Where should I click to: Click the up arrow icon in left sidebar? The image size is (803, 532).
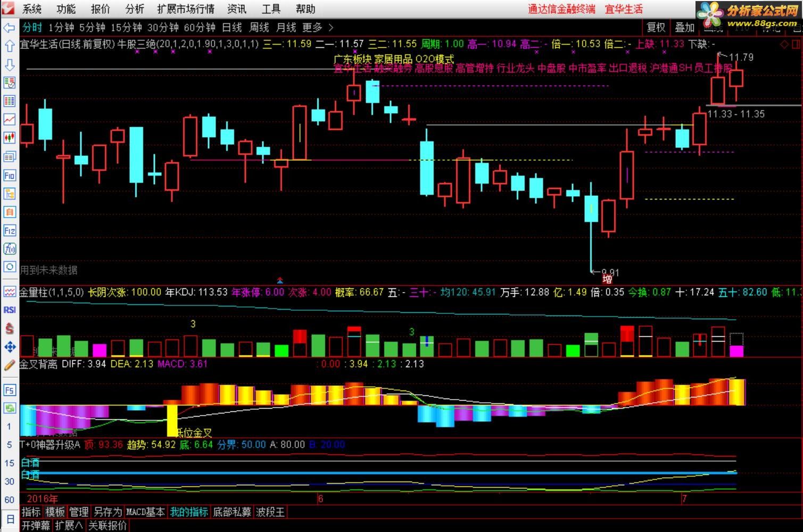point(9,46)
